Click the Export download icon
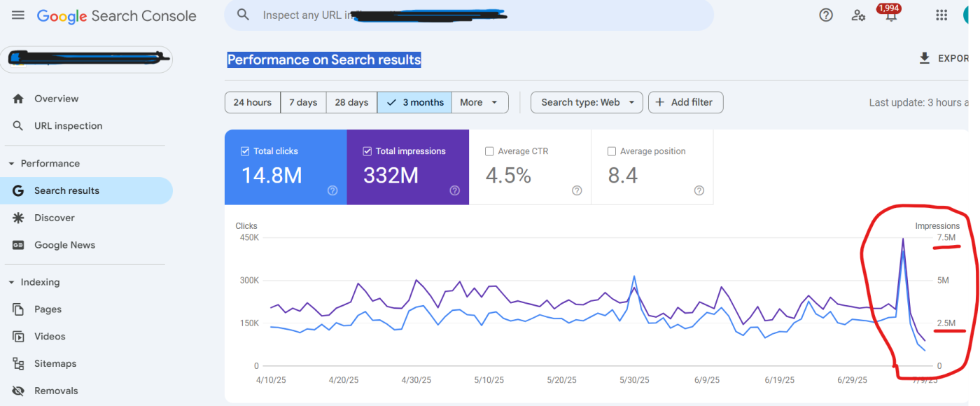Image resolution: width=980 pixels, height=406 pixels. point(925,58)
